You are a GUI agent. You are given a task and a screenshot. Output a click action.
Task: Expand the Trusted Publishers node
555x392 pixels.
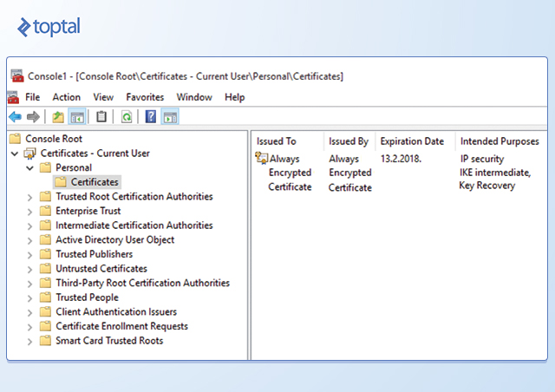tap(30, 255)
